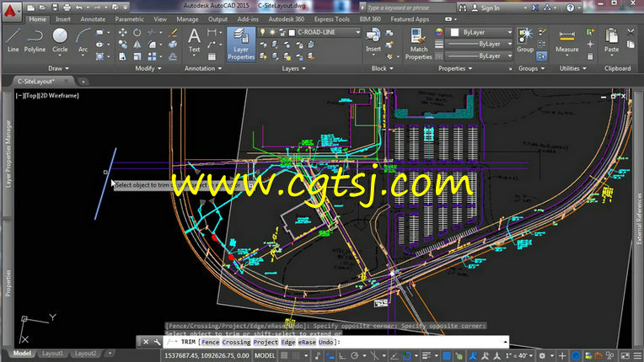Click the Rotate tool icon
This screenshot has height=362, width=644.
(137, 32)
